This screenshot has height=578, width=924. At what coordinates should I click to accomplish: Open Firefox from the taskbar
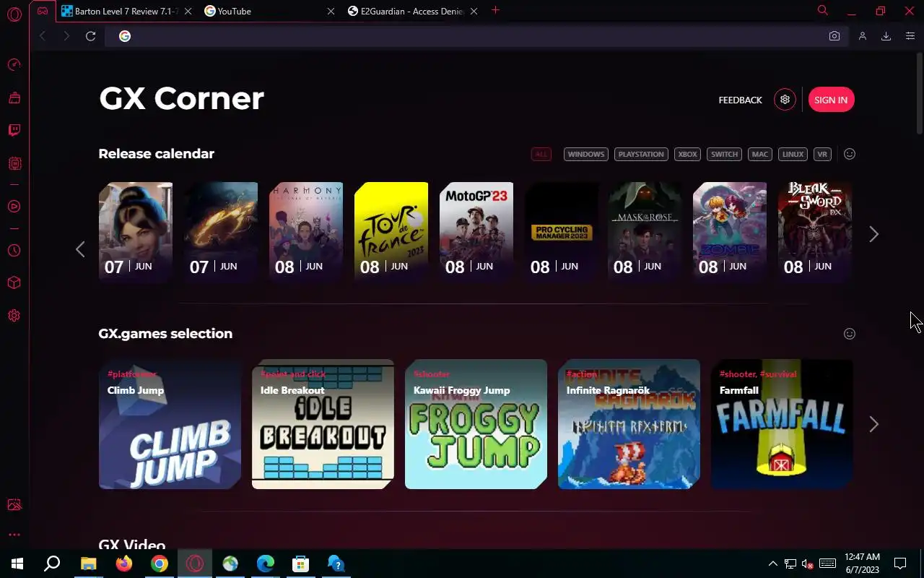click(x=124, y=564)
